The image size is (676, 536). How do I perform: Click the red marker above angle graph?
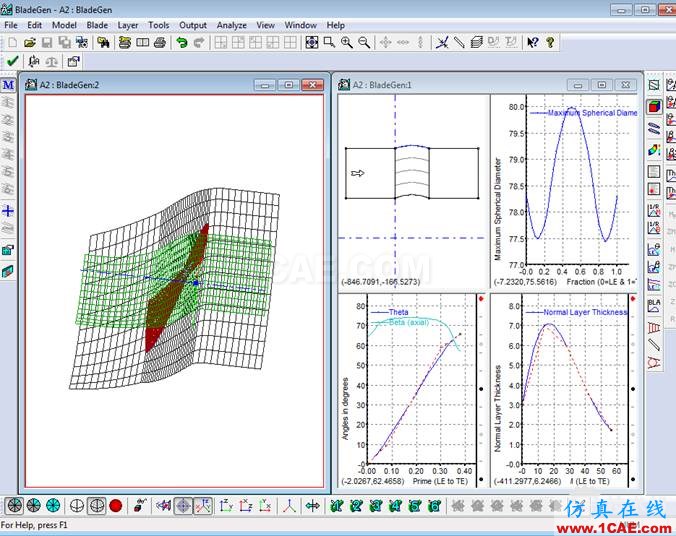(481, 298)
